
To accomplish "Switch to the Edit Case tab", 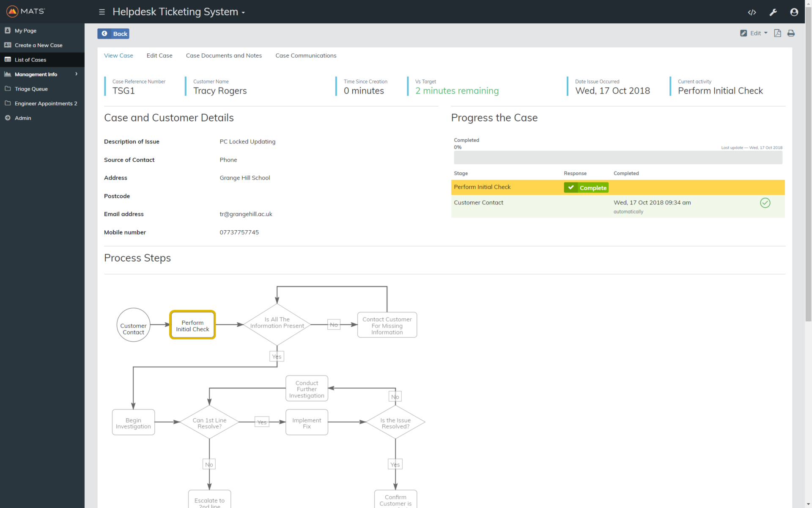I will pos(159,55).
